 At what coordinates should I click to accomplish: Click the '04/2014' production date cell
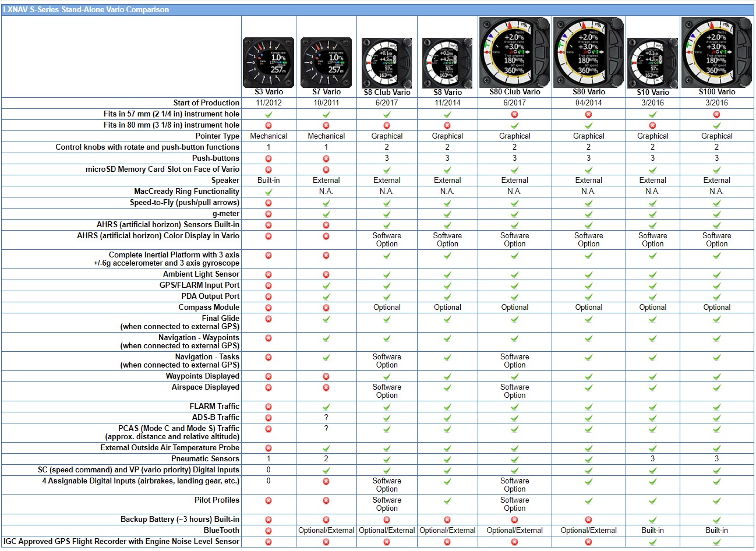point(588,103)
